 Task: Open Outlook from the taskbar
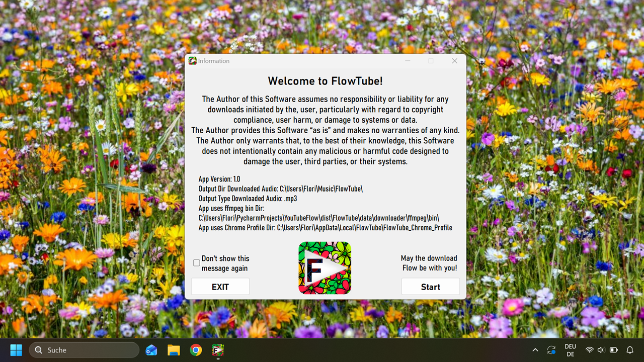click(151, 350)
